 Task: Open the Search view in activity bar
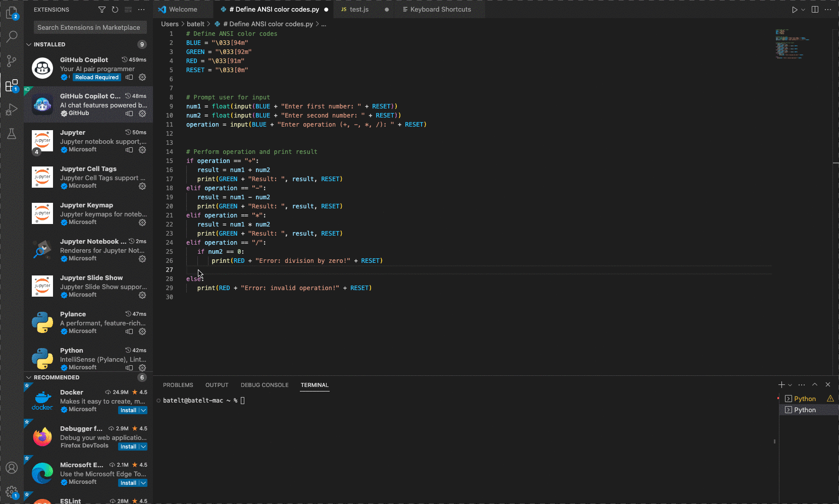point(12,36)
